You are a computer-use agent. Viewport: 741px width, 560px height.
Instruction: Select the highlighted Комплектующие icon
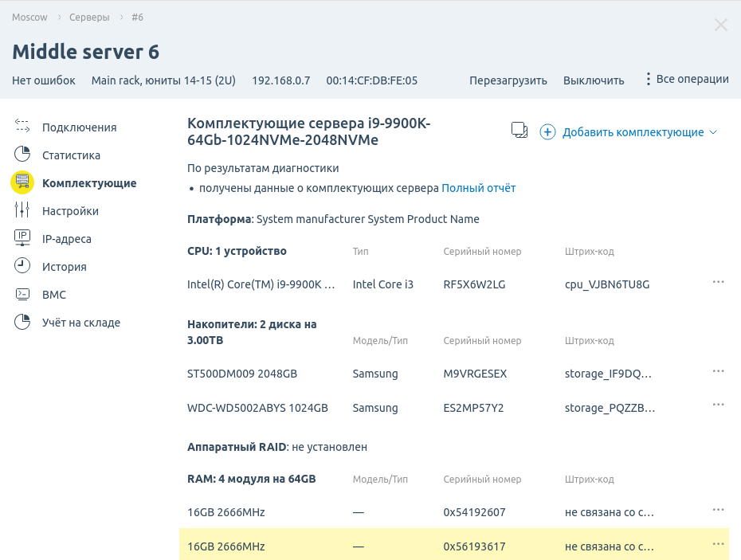[x=22, y=182]
